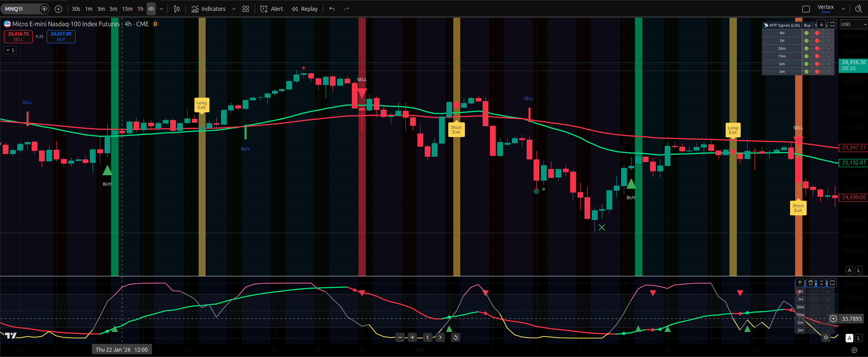Delete the lower indicator pane
The width and height of the screenshot is (868, 357).
(x=811, y=283)
